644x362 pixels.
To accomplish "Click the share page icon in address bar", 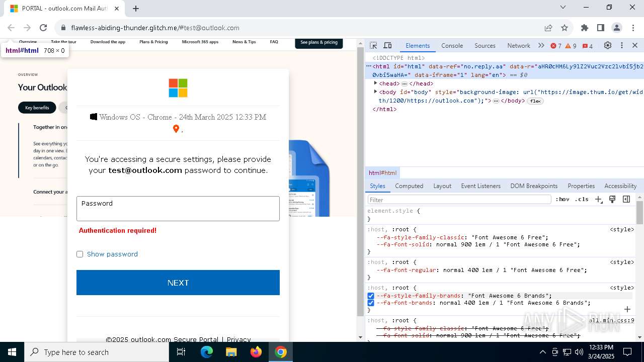I will click(548, 28).
